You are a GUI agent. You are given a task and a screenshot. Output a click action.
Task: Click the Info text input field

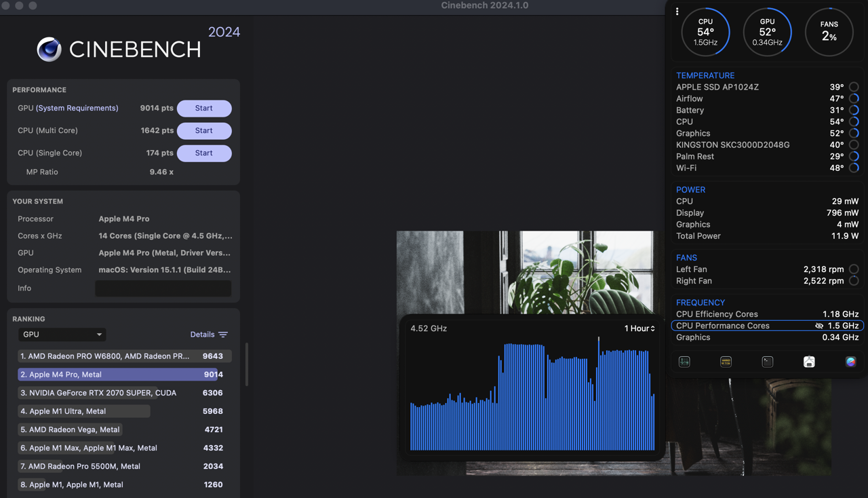click(163, 288)
